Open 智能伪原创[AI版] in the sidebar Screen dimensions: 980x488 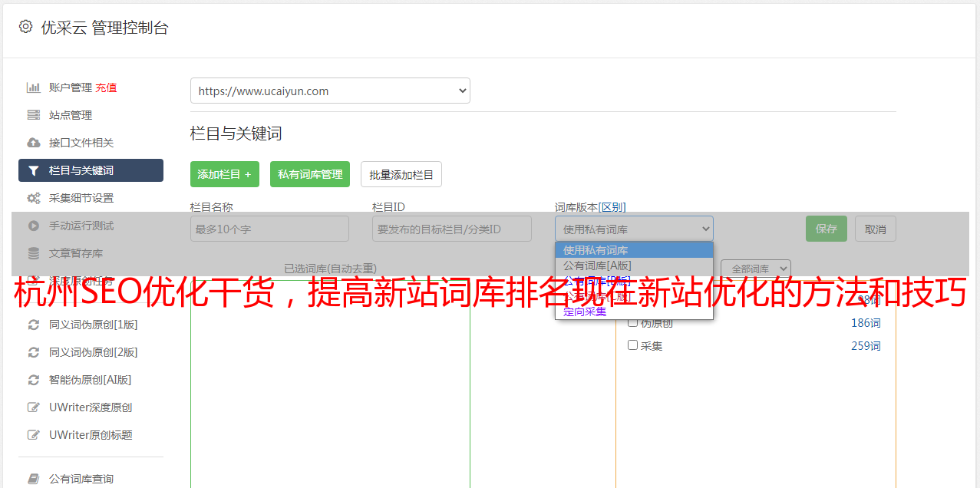[x=91, y=380]
